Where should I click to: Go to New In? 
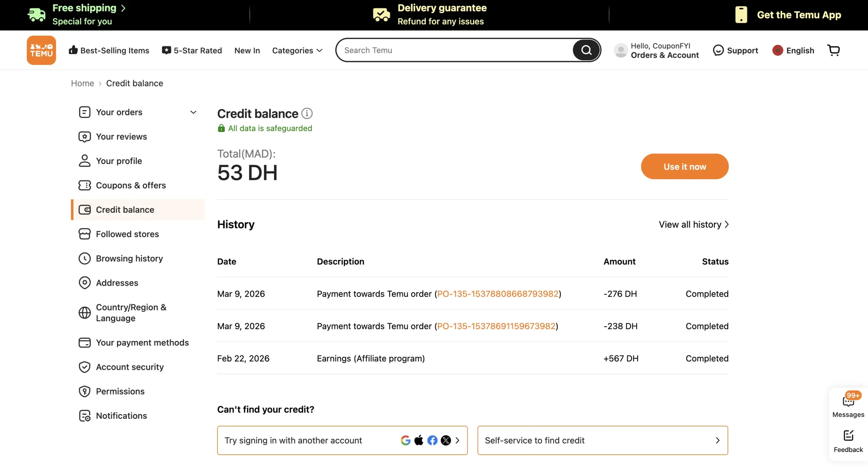click(x=247, y=50)
